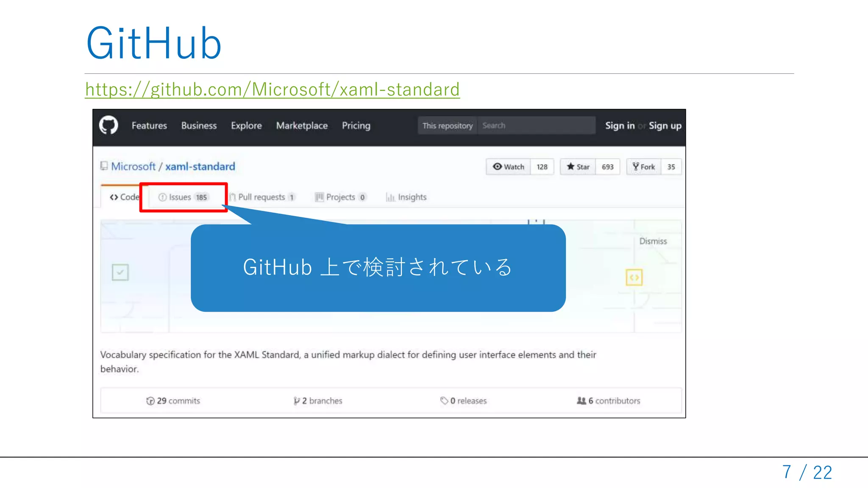868x488 pixels.
Task: Open the Insights tab
Action: (x=406, y=197)
